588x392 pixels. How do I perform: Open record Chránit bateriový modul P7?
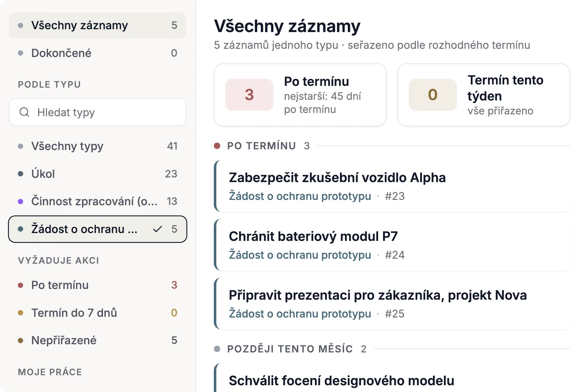click(392, 245)
